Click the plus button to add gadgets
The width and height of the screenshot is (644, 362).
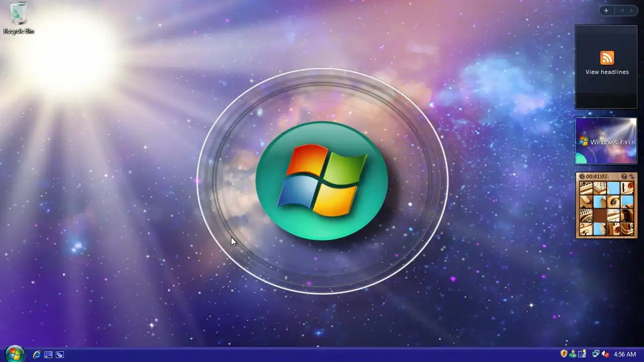[606, 11]
